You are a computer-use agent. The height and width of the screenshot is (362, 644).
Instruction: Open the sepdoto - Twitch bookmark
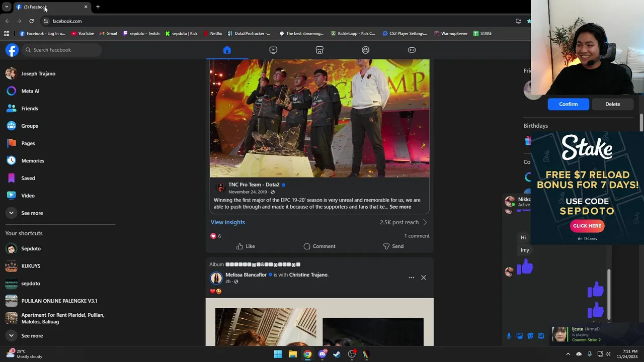[x=141, y=34]
